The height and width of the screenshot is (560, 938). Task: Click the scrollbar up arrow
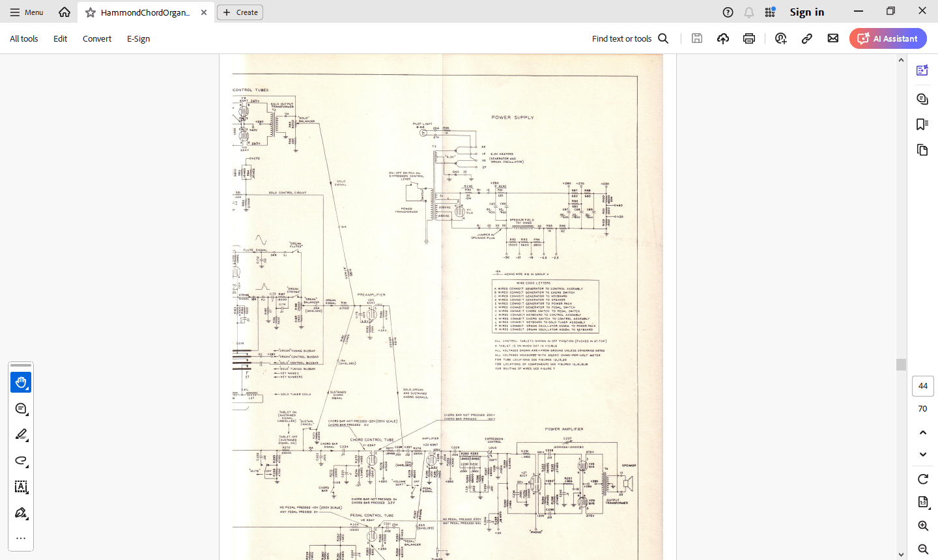coord(901,60)
